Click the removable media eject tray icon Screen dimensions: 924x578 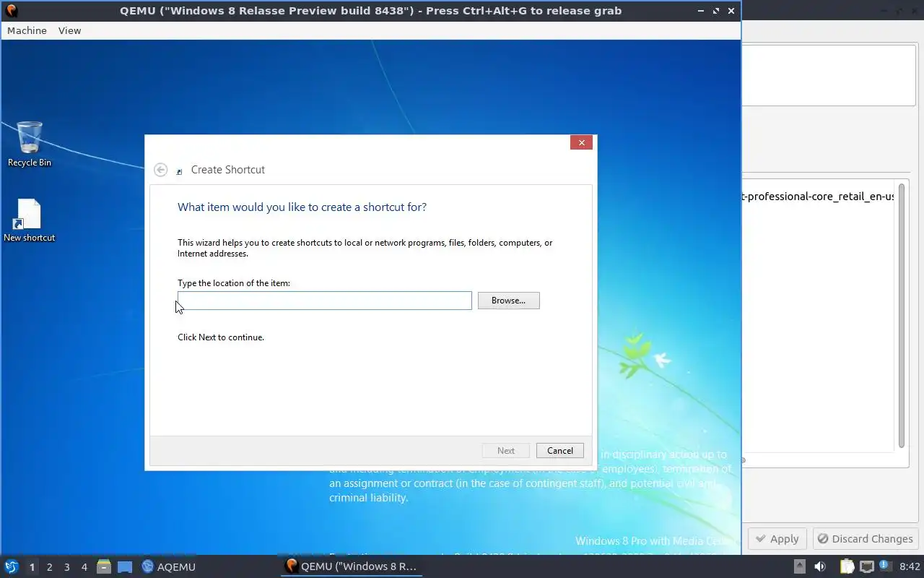point(799,566)
